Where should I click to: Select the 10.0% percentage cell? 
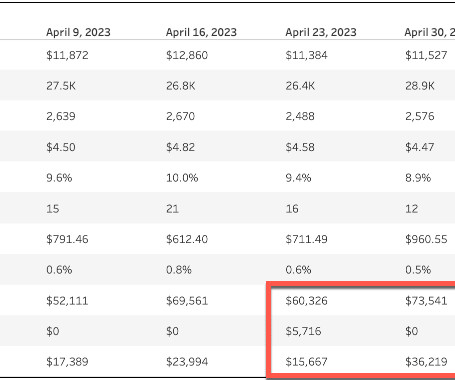coord(182,178)
